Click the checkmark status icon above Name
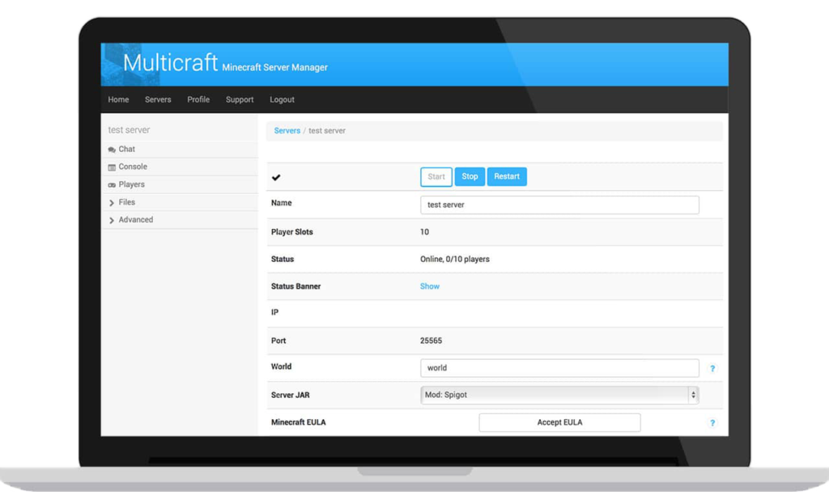 [x=276, y=177]
